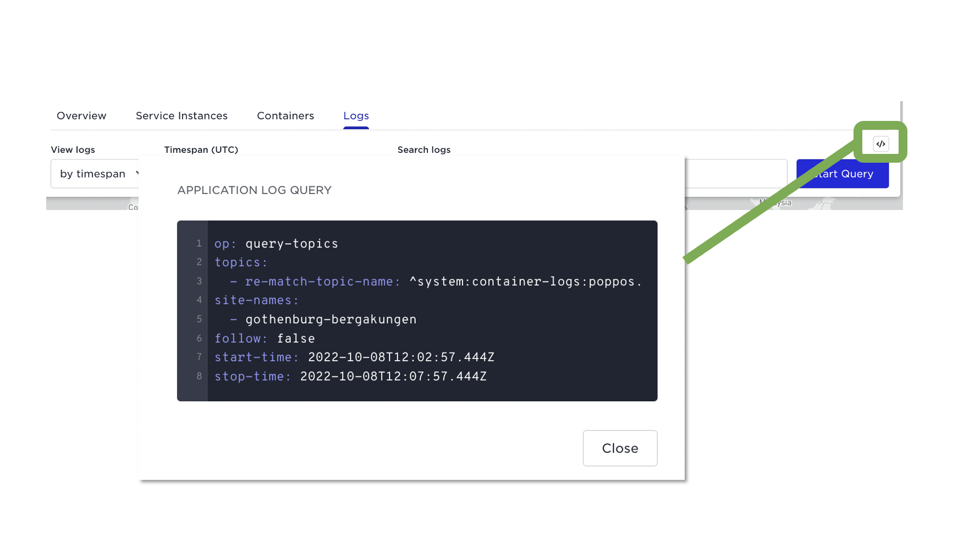The height and width of the screenshot is (542, 980).
Task: Switch to the Overview tab
Action: click(x=81, y=116)
